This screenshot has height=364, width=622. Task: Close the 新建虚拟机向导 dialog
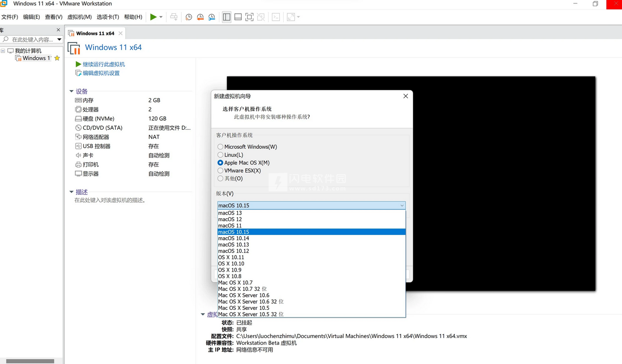click(x=405, y=96)
